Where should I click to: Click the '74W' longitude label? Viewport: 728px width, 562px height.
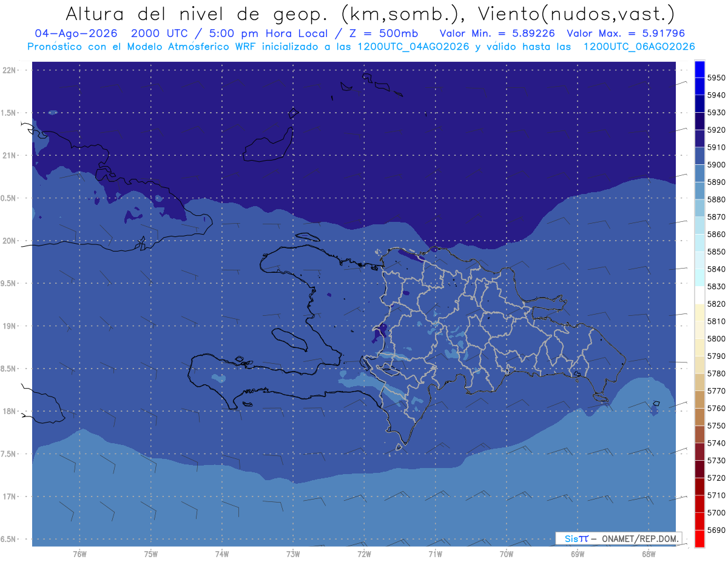pyautogui.click(x=221, y=554)
